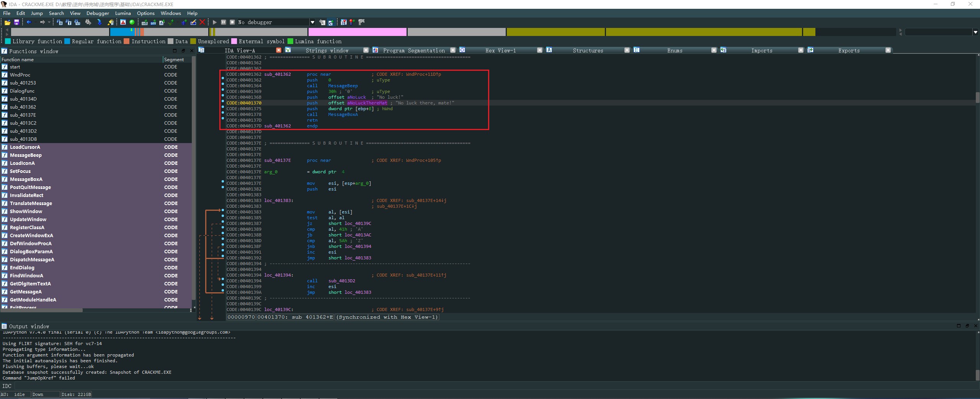980x399 pixels.
Task: Click the binoculars search icon
Action: coord(88,23)
